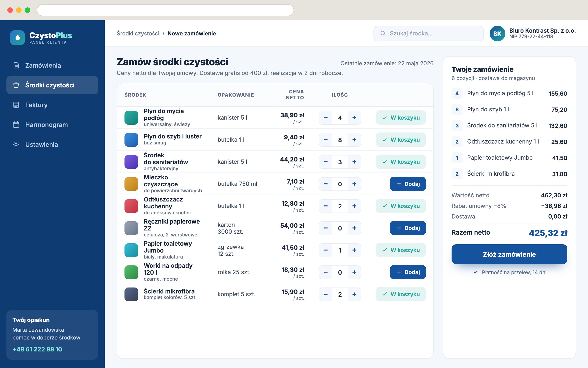Viewport: 588px width, 368px height.
Task: Click Razem netto total 425,32 zł
Action: click(548, 233)
